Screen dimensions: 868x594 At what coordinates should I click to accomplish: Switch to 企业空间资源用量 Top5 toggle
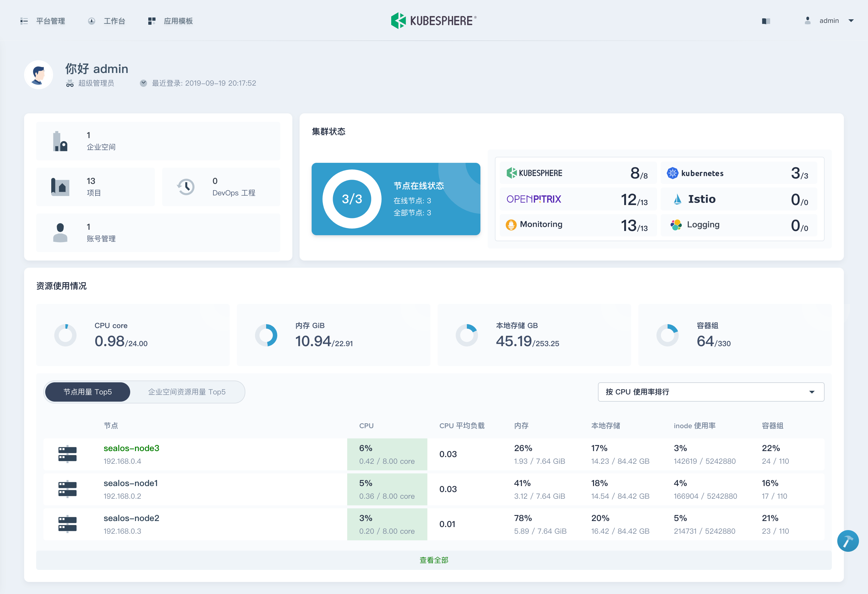(x=187, y=392)
